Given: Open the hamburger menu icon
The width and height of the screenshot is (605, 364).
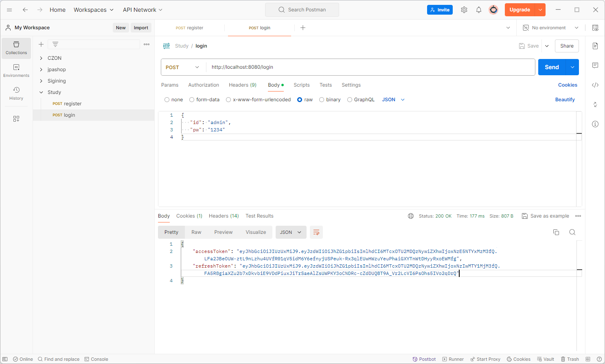Looking at the screenshot, I should (9, 10).
